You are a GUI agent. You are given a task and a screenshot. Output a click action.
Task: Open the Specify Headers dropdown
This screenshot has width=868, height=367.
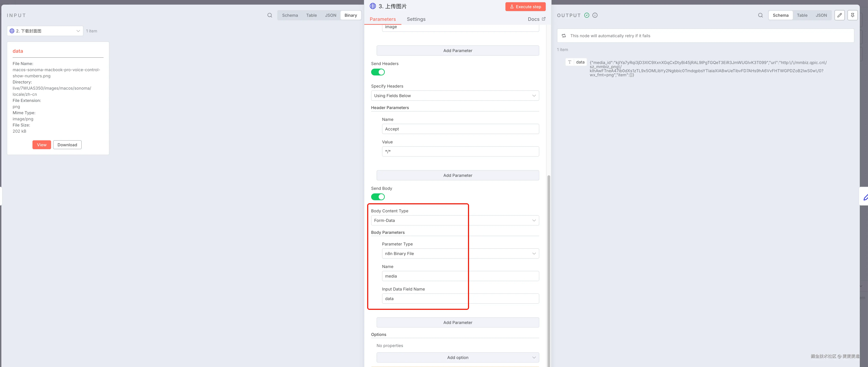click(x=455, y=96)
